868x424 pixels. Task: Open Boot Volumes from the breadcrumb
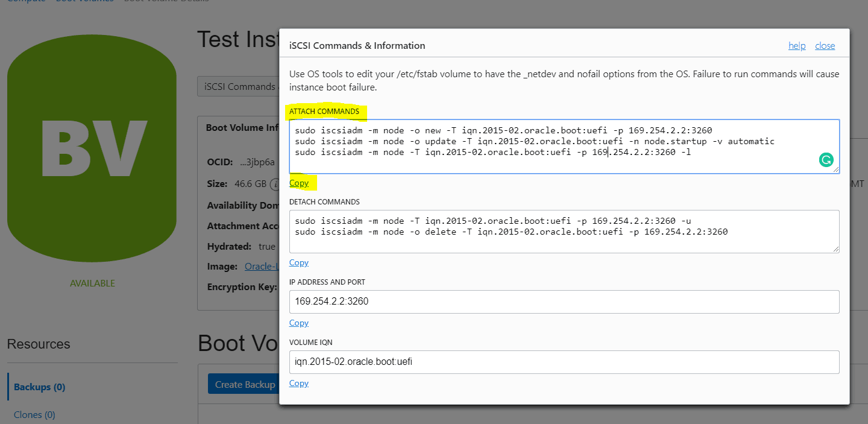coord(84,1)
